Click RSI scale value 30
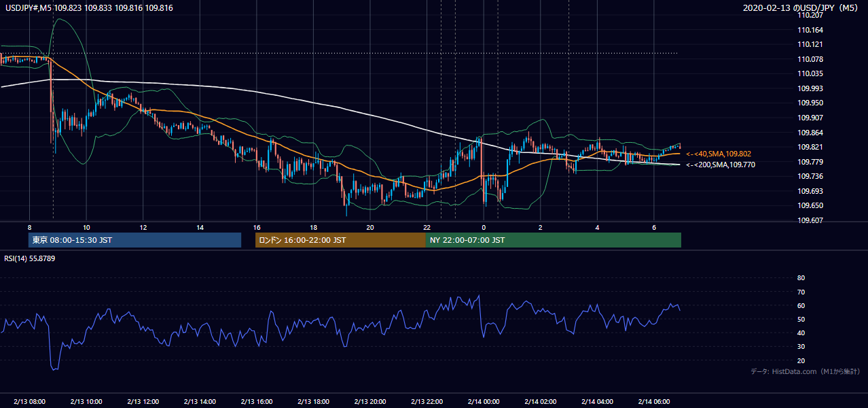The width and height of the screenshot is (868, 408). pyautogui.click(x=801, y=347)
